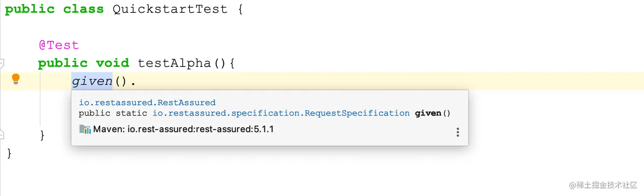644x196 pixels.
Task: Click bold given in the popup signature
Action: point(428,113)
